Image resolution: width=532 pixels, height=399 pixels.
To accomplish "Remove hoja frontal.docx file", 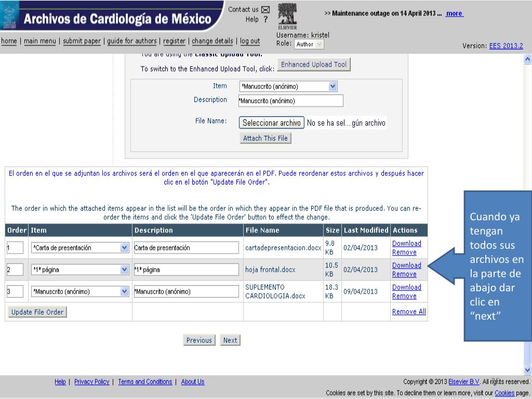I will pyautogui.click(x=404, y=274).
